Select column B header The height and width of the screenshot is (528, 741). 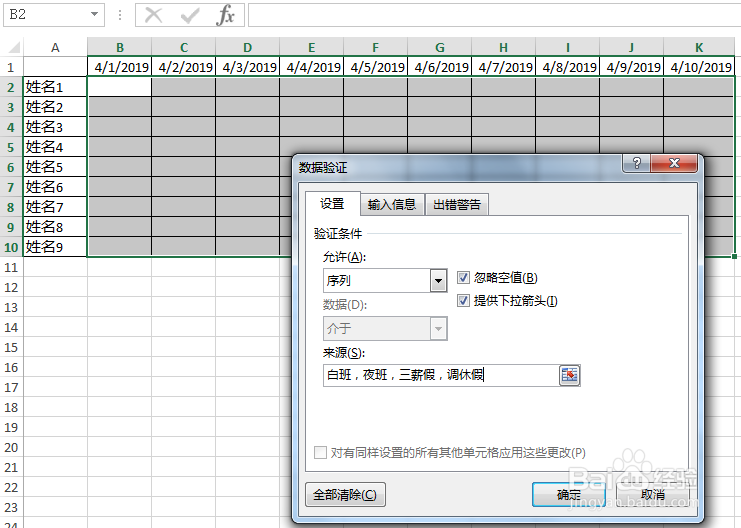pyautogui.click(x=120, y=47)
